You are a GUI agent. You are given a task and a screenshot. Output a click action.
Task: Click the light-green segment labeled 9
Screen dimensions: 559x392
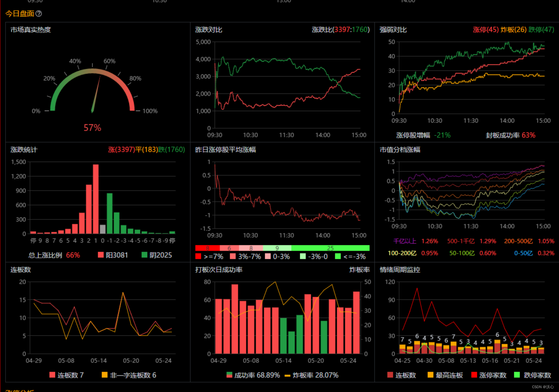pyautogui.click(x=277, y=248)
